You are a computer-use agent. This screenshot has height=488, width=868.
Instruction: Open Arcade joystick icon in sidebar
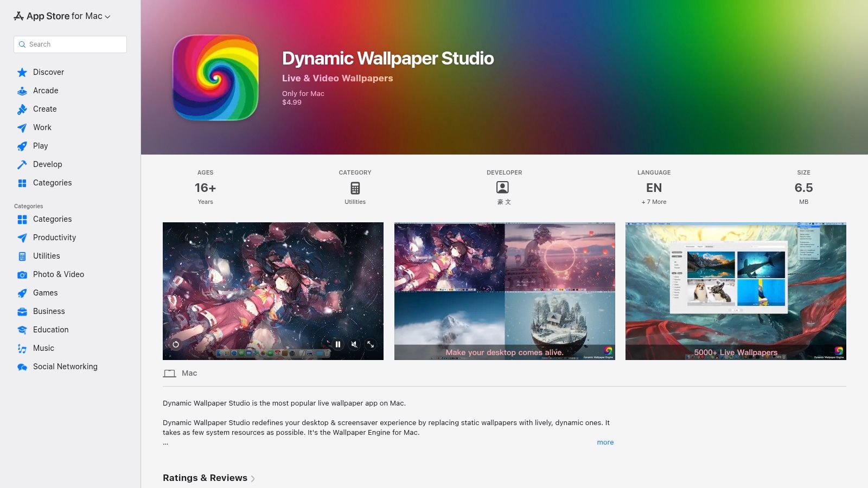[22, 91]
